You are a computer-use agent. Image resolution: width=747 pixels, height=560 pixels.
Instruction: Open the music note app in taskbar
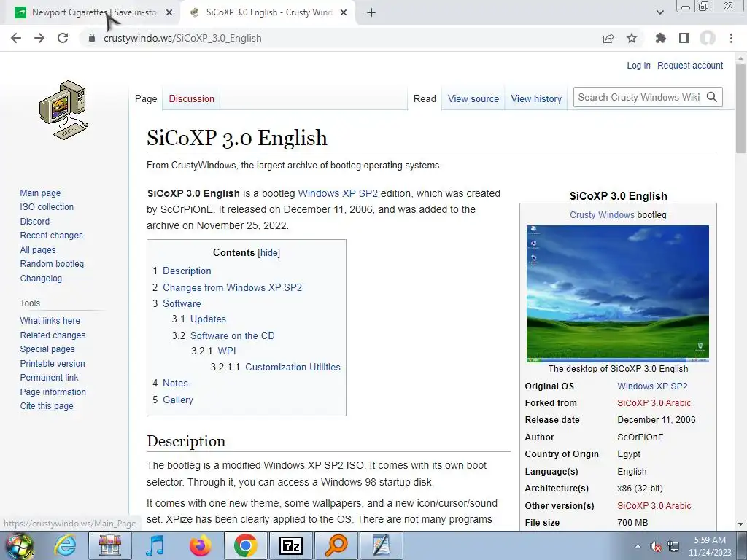tap(155, 545)
